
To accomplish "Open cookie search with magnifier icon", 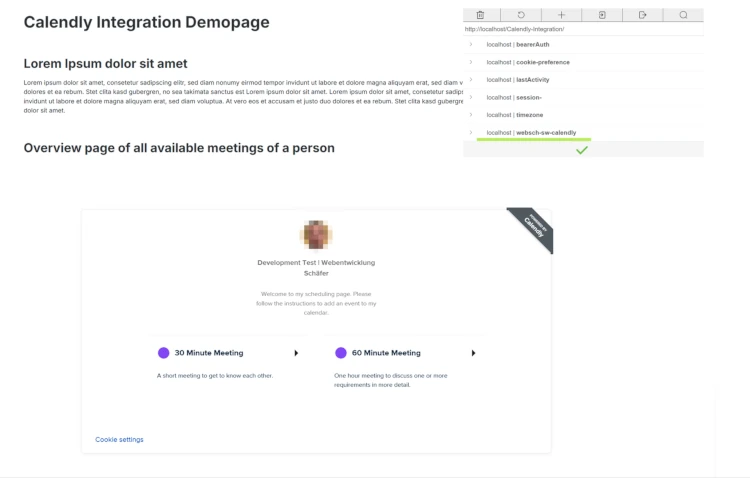I will (683, 15).
